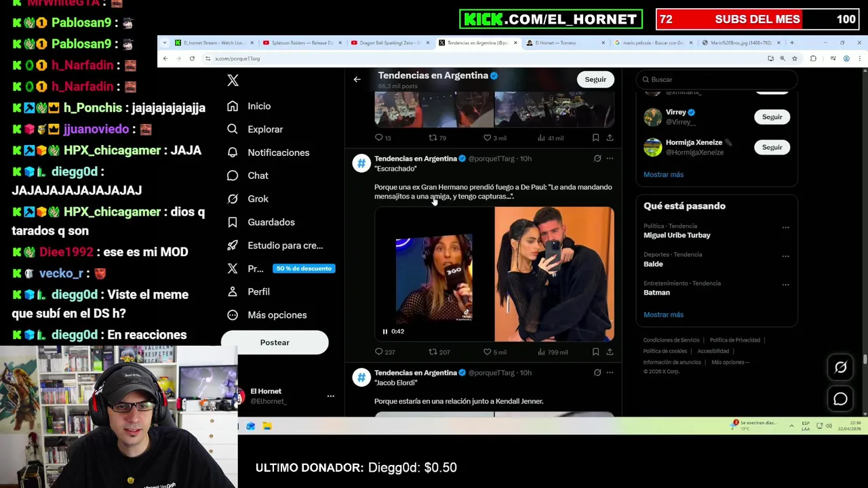Bookmark the post with 799 mil views
The width and height of the screenshot is (868, 488).
coord(595,352)
